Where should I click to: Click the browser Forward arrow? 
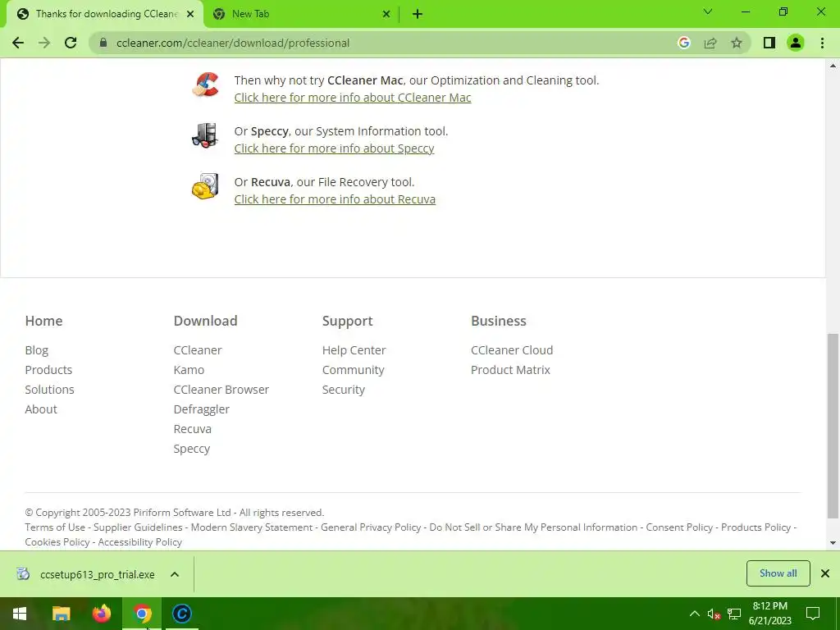(x=44, y=43)
